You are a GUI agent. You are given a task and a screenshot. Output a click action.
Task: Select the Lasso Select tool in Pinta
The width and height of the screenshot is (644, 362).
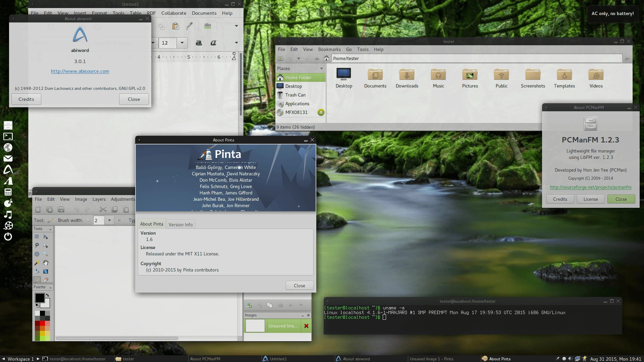[x=37, y=245]
